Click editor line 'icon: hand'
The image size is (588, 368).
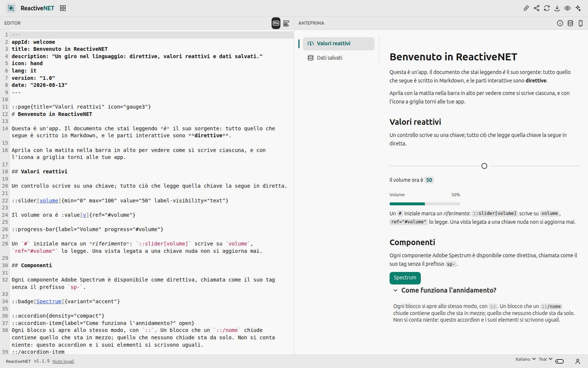[27, 63]
